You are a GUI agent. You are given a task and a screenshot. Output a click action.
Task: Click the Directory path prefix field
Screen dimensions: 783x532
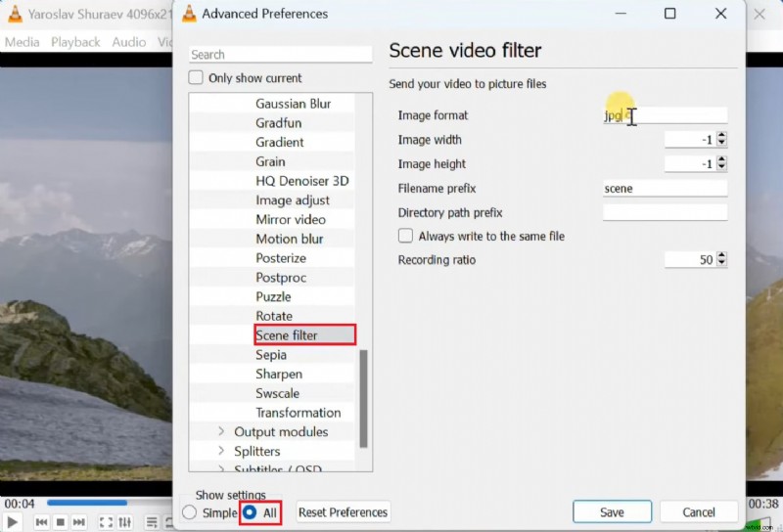pyautogui.click(x=665, y=212)
